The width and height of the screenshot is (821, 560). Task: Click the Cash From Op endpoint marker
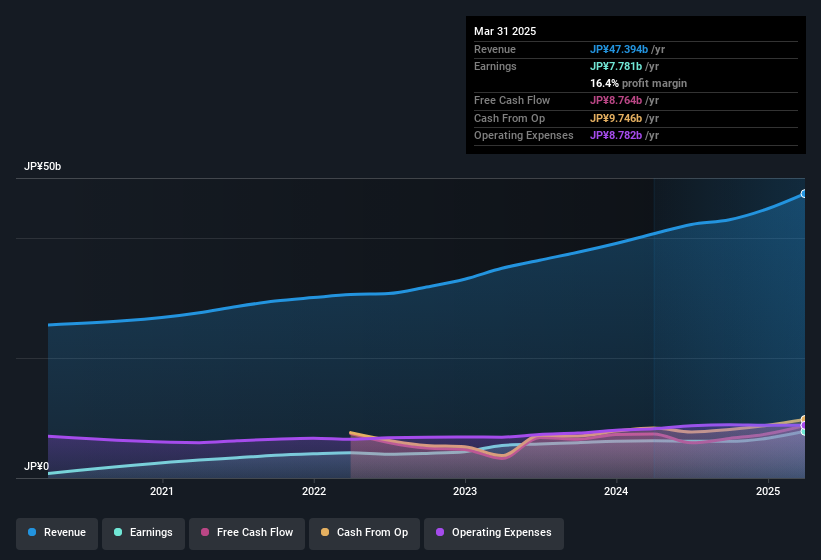[804, 419]
